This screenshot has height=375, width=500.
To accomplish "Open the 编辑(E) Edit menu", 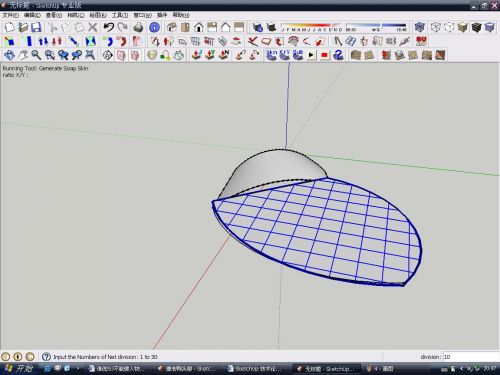I will pos(32,15).
